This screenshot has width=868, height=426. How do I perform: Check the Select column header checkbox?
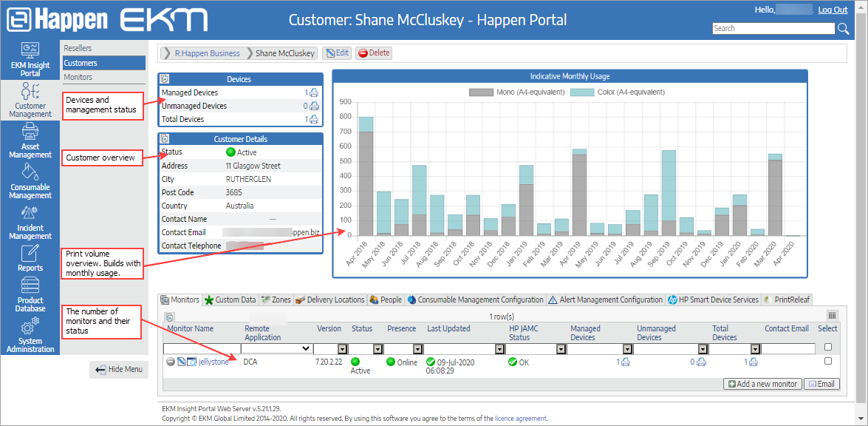click(x=828, y=348)
